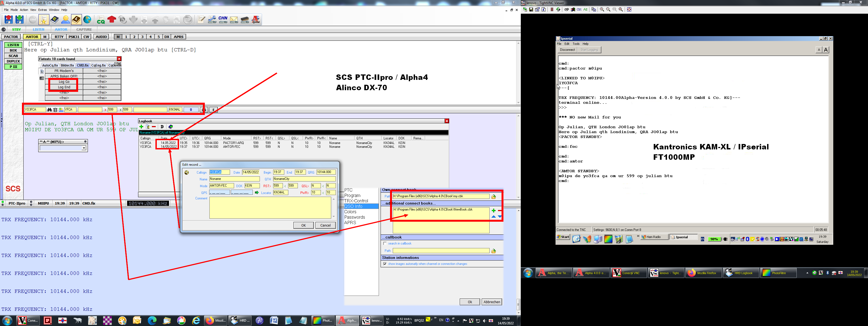The width and height of the screenshot is (868, 326).
Task: Click the CHN channel settings icon
Action: click(x=223, y=20)
